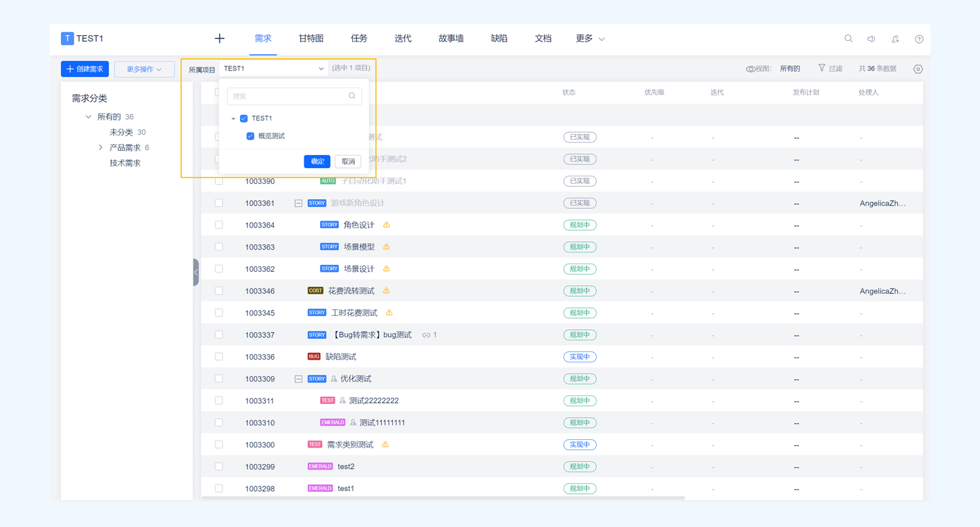Tick checkbox for row 1003364
Image resolution: width=980 pixels, height=527 pixels.
pos(219,225)
